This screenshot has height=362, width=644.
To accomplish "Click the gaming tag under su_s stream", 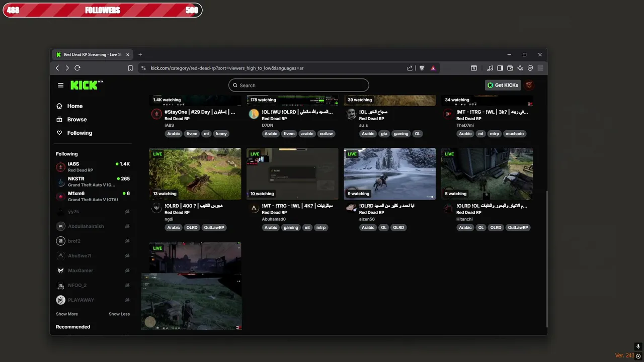I will click(x=401, y=134).
